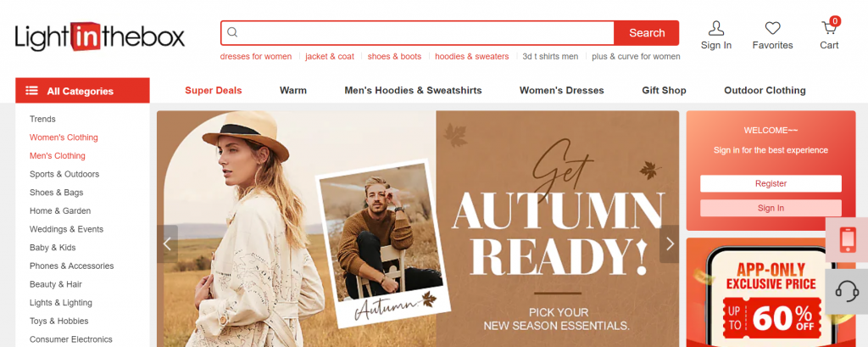Image resolution: width=868 pixels, height=347 pixels.
Task: Go to next banner slide arrow
Action: click(670, 243)
